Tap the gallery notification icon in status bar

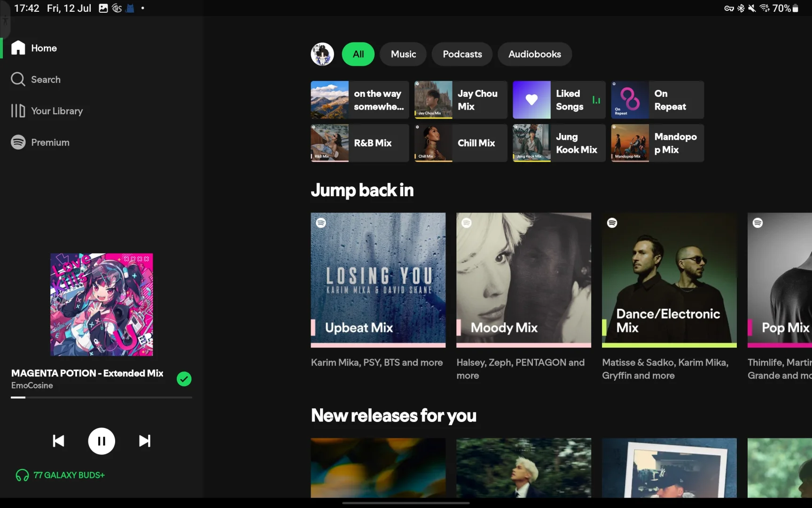coord(103,8)
